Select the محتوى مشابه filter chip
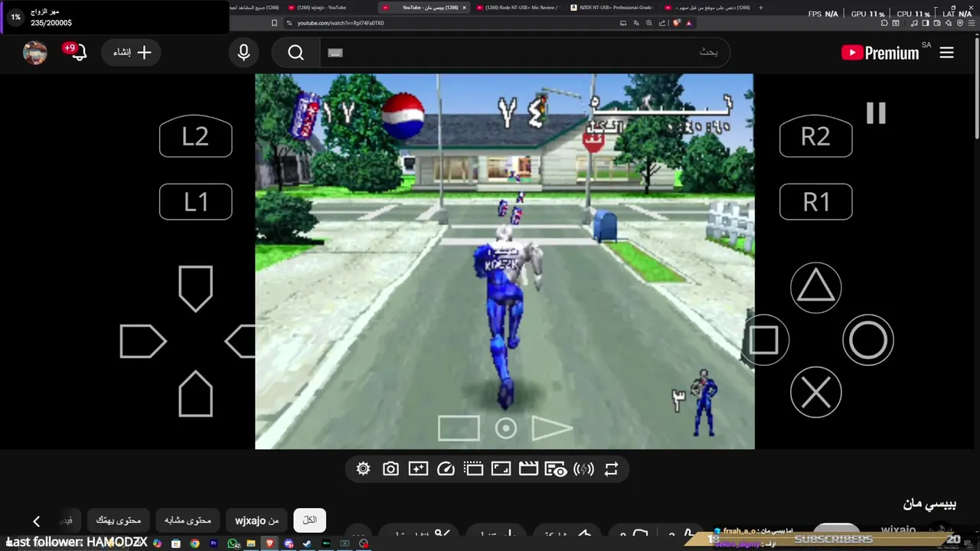Viewport: 980px width, 551px height. click(188, 520)
